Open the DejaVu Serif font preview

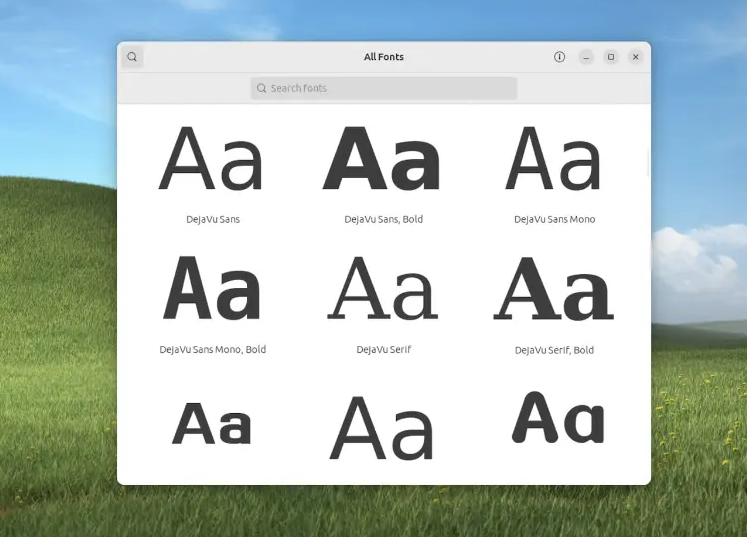384,289
